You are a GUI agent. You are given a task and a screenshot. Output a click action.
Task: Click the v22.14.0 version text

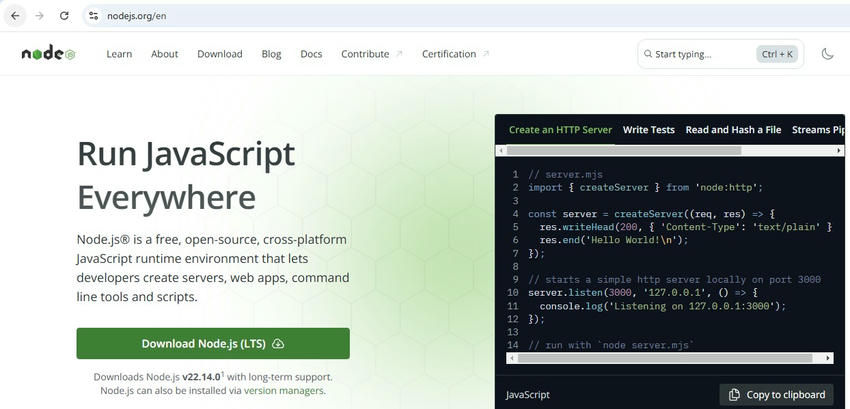pyautogui.click(x=201, y=376)
